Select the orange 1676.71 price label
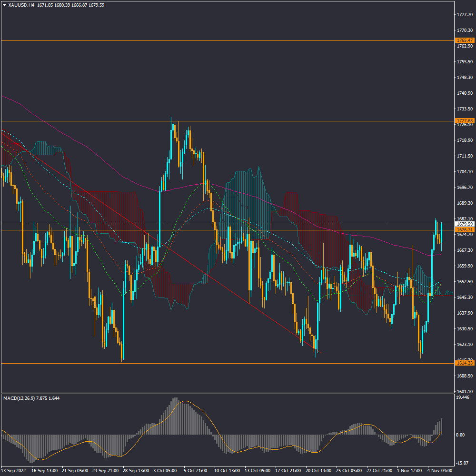This screenshot has width=476, height=476. click(x=464, y=230)
